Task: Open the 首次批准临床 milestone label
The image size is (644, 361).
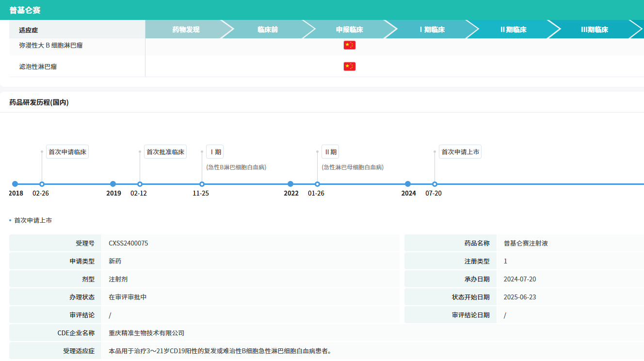Action: point(165,152)
